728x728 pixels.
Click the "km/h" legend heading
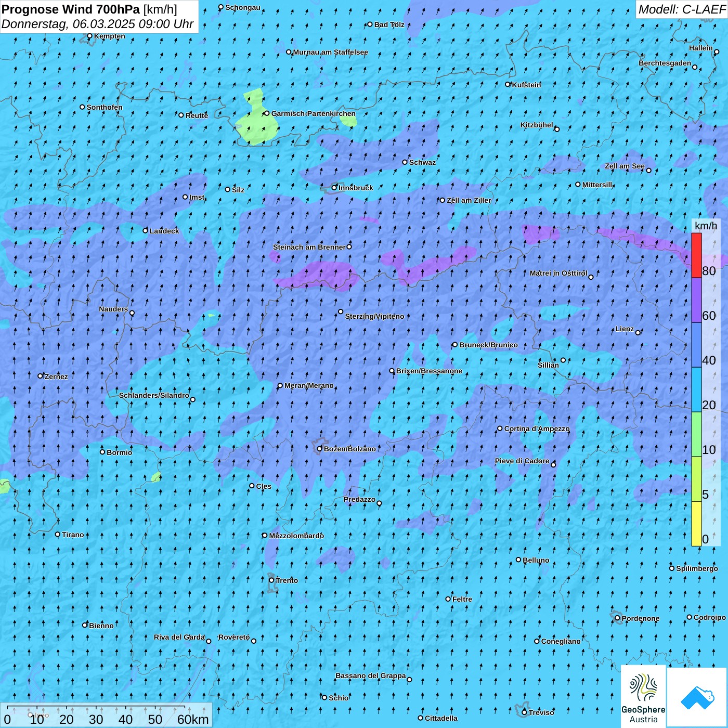tap(706, 225)
